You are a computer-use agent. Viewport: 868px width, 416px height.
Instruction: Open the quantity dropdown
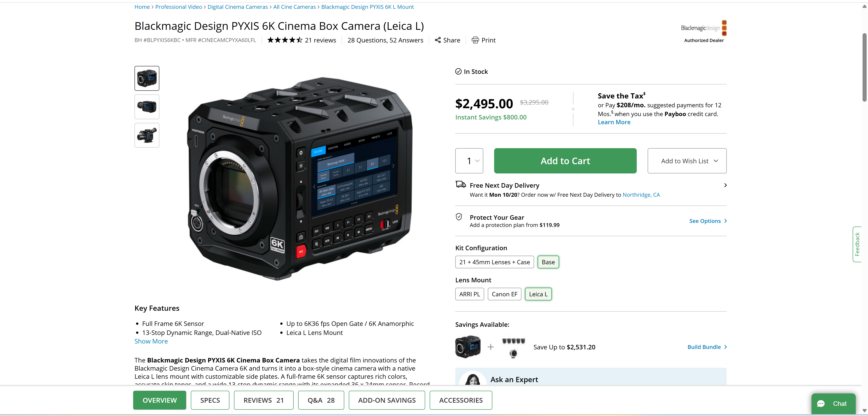pos(469,161)
